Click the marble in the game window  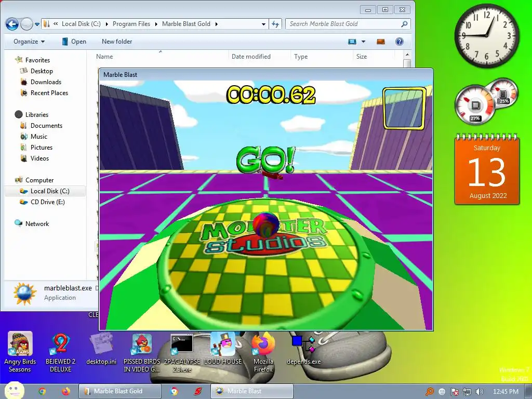coord(265,224)
